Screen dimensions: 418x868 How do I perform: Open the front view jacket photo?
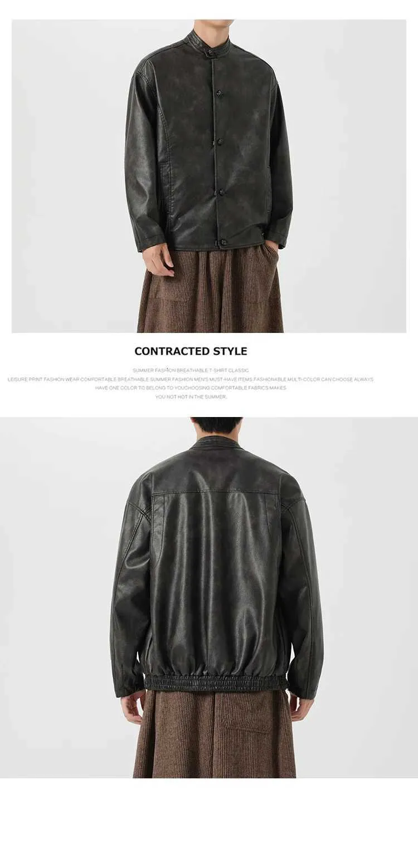point(209,176)
